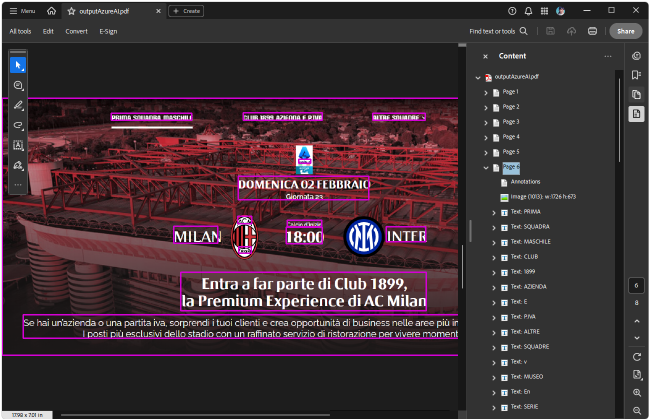Go to next page down arrow
This screenshot has width=650, height=419.
click(637, 338)
